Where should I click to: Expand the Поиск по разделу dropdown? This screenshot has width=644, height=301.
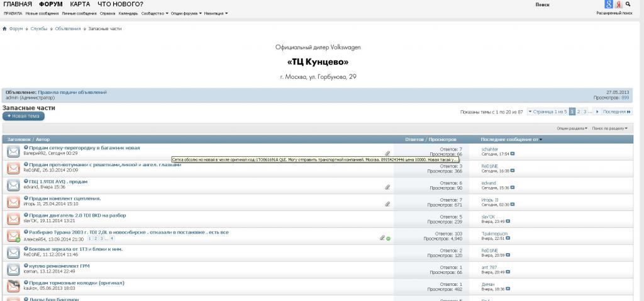click(610, 128)
